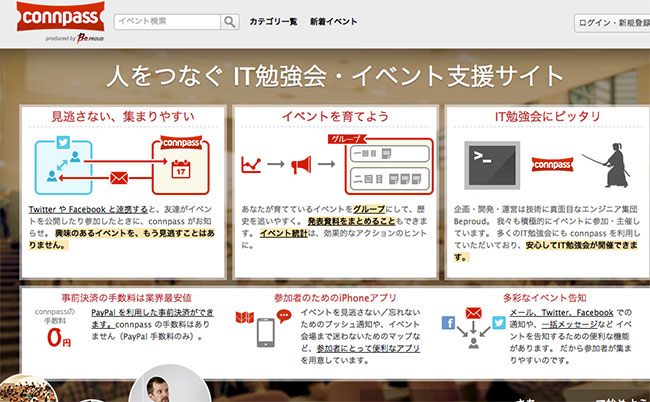Click the line chart icon
The height and width of the screenshot is (402, 650).
point(251,165)
